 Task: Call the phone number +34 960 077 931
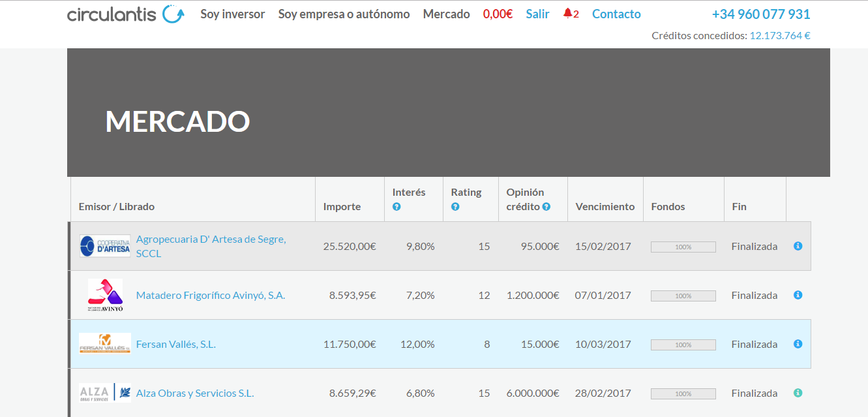(760, 14)
